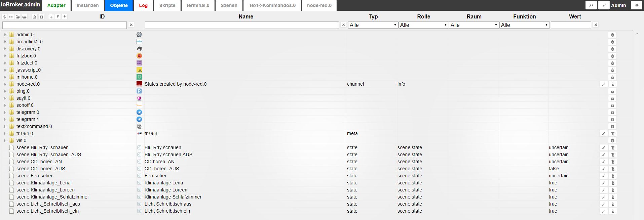Toggle expert mode person icon

pos(34,17)
